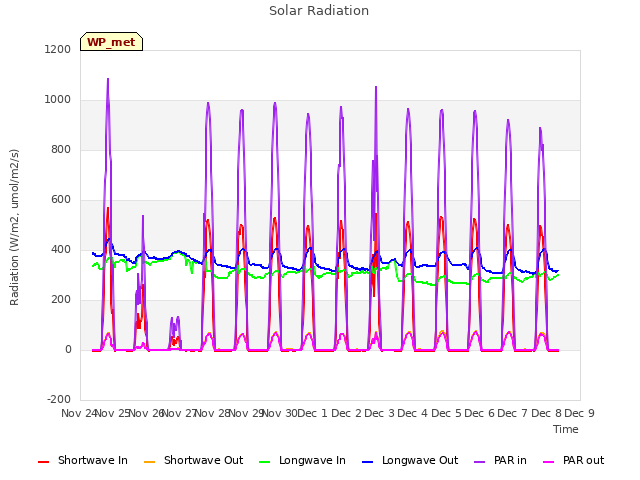Click the Nov 24 x-axis date label
Viewport: 640px width, 480px height.
coord(79,413)
